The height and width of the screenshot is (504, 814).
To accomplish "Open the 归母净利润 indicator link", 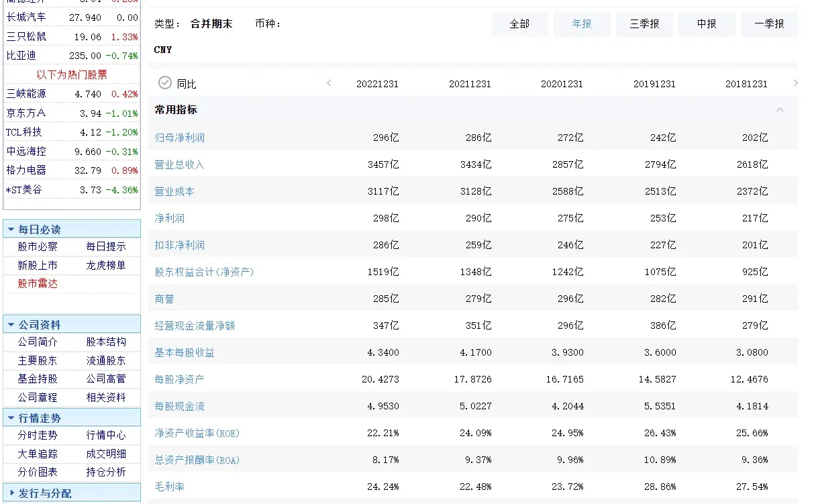I will tap(179, 137).
